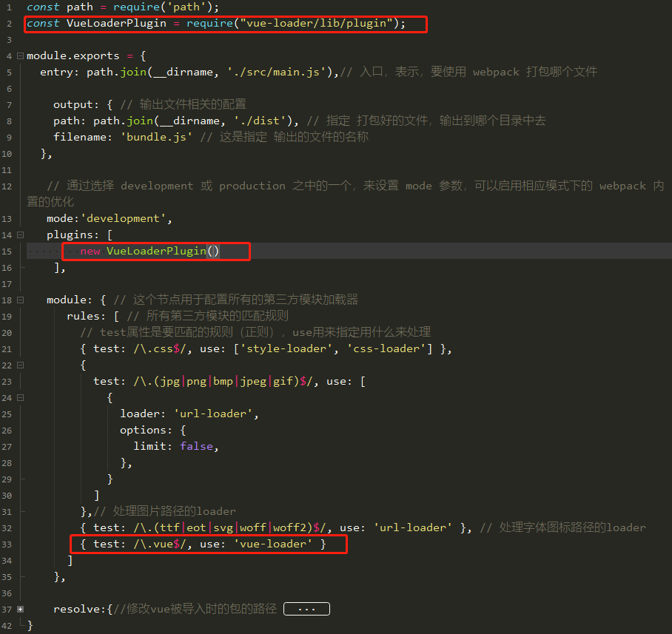Screen dimensions: 672x634
Task: Click the folded code ellipsis after resolve
Action: pyautogui.click(x=306, y=609)
